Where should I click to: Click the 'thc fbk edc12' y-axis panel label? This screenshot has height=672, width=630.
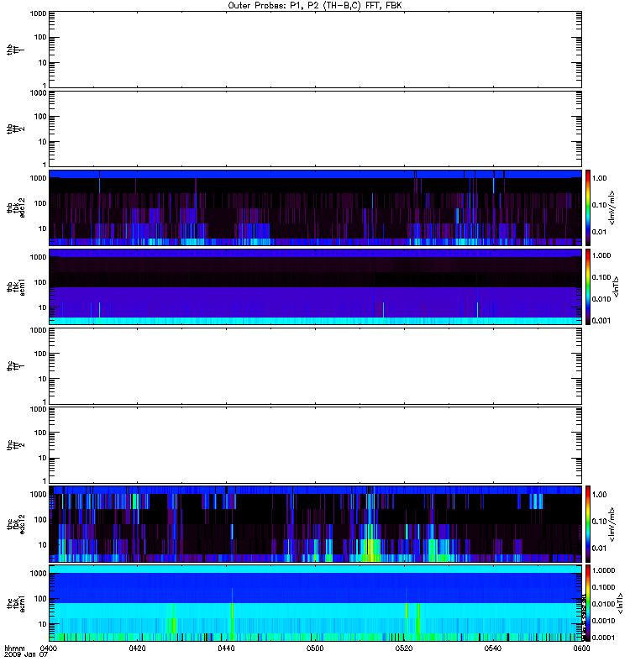(x=16, y=523)
